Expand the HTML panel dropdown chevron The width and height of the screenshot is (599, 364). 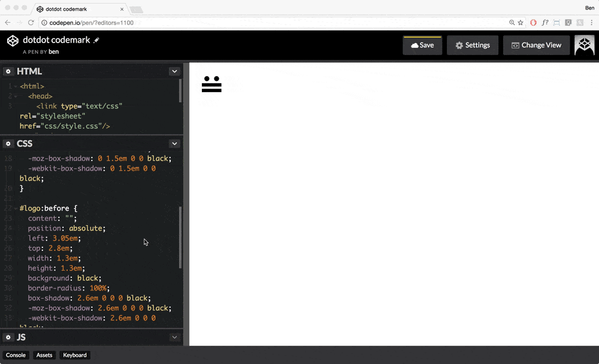[x=174, y=71]
